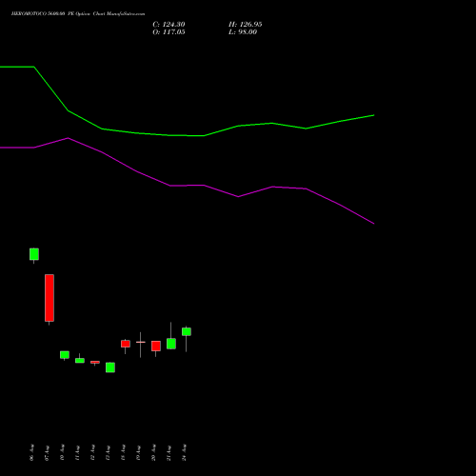Click the 11 Aug date axis label
476x476 pixels.
(x=77, y=452)
